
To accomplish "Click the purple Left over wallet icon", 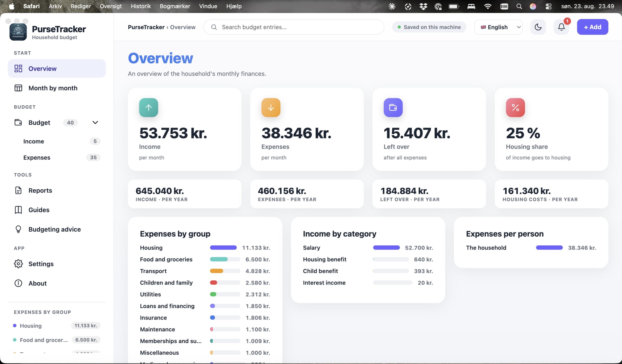I will (x=393, y=107).
